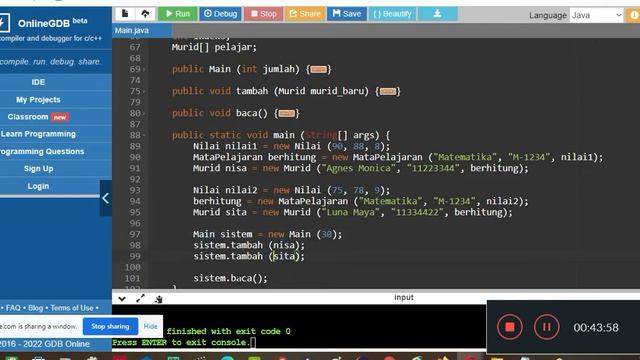Open My Projects in sidebar

click(38, 100)
